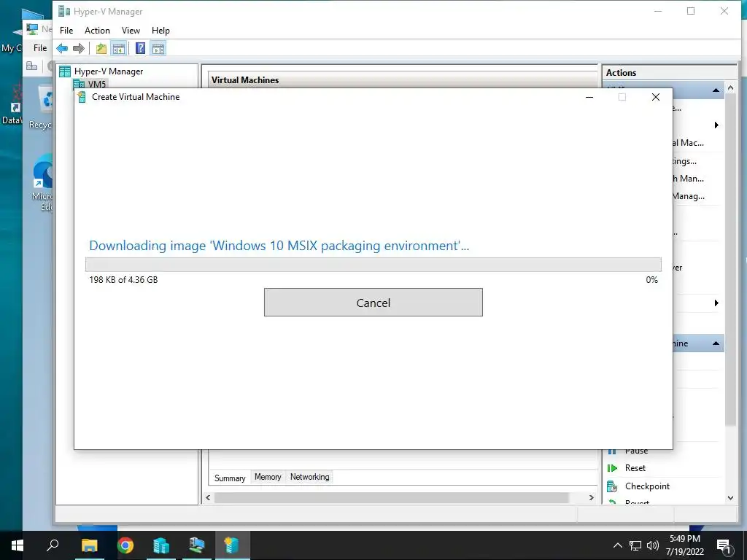Open File menu in the background window

point(40,48)
